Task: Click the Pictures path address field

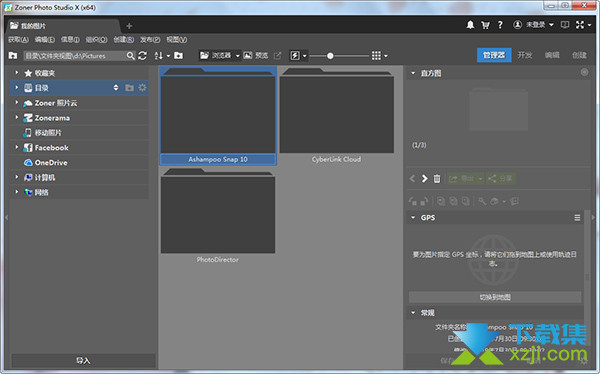Action: (x=75, y=56)
